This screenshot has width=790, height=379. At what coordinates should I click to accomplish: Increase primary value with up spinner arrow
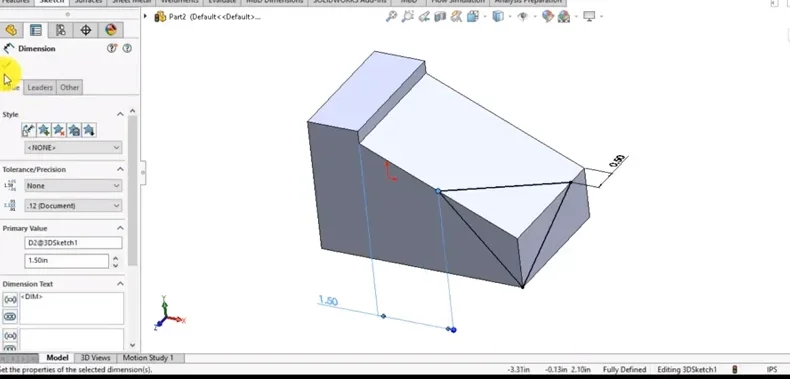click(x=115, y=258)
